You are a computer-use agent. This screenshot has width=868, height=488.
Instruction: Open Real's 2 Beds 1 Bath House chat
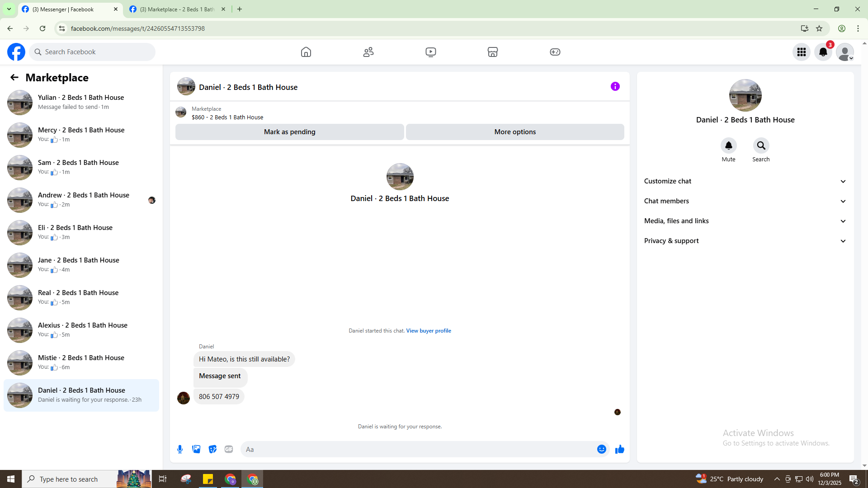tap(81, 298)
